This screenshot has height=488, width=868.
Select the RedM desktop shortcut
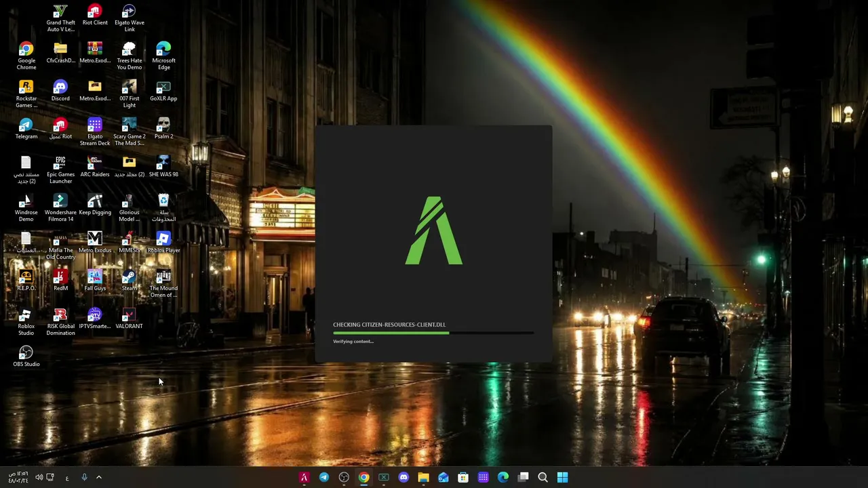[60, 281]
